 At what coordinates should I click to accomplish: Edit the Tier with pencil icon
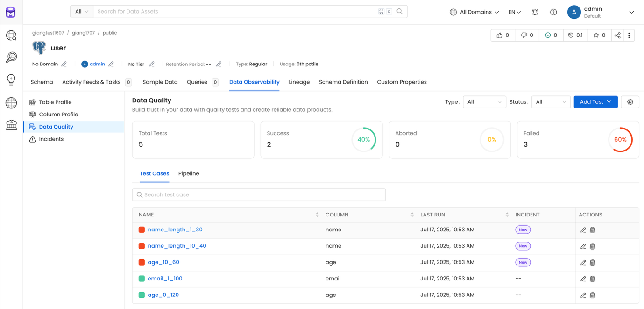tap(152, 64)
